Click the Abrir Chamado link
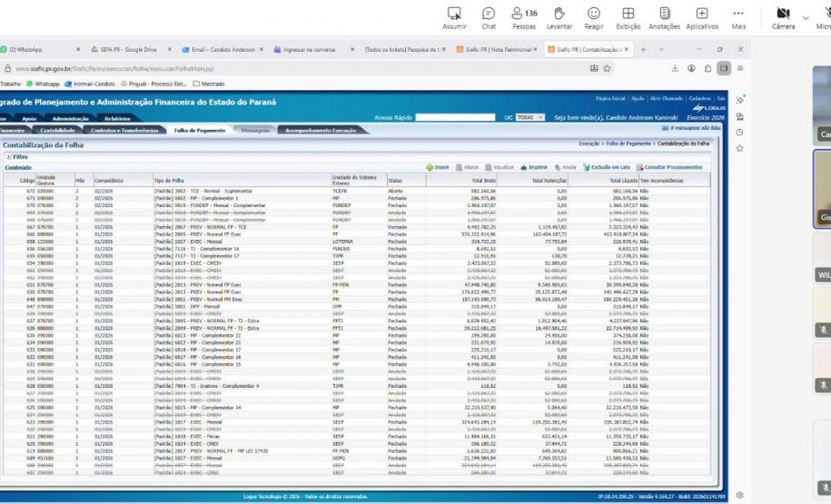The image size is (831, 504). 663,97
